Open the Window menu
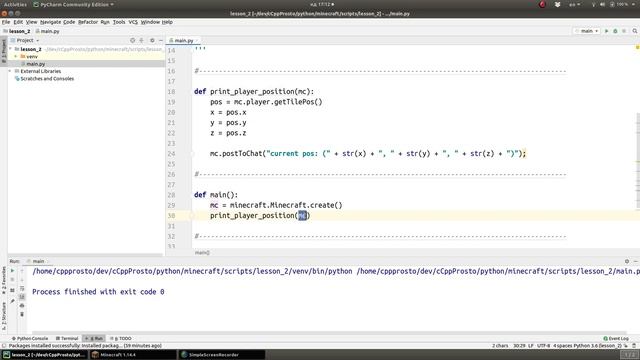This screenshot has width=640, height=360. tap(150, 22)
